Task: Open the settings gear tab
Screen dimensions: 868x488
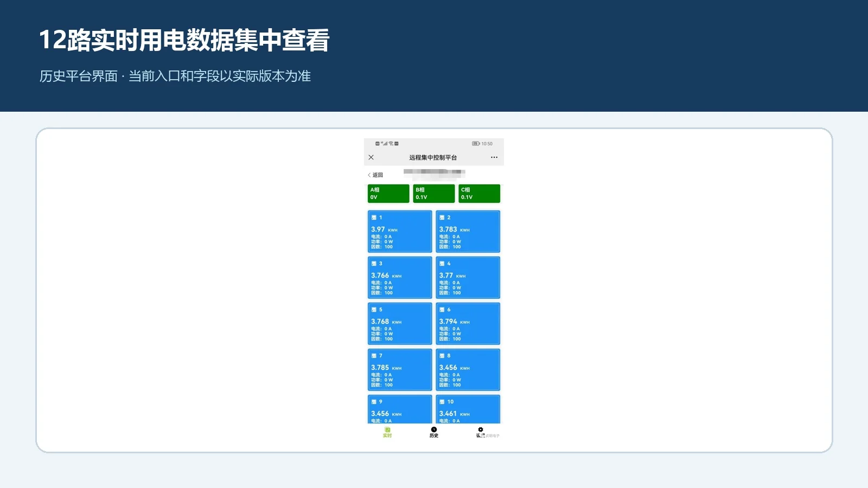Action: click(x=481, y=432)
